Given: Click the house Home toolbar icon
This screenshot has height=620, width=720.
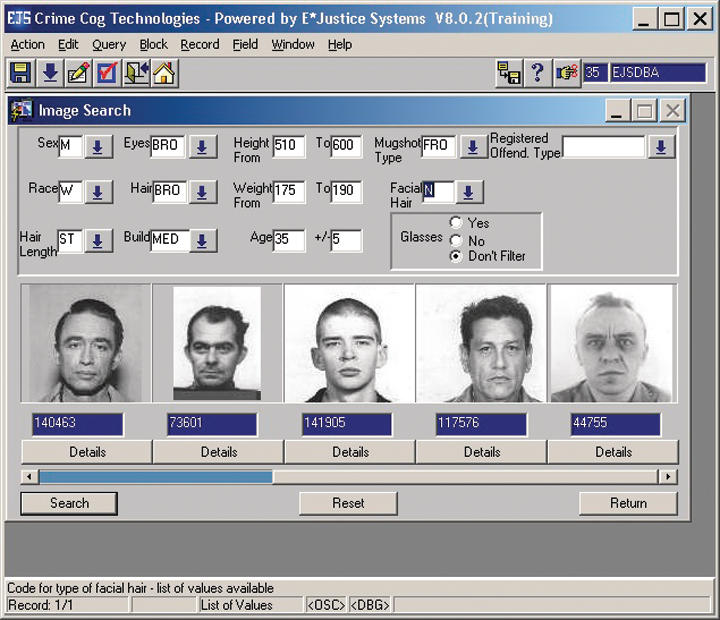Looking at the screenshot, I should pos(164,73).
